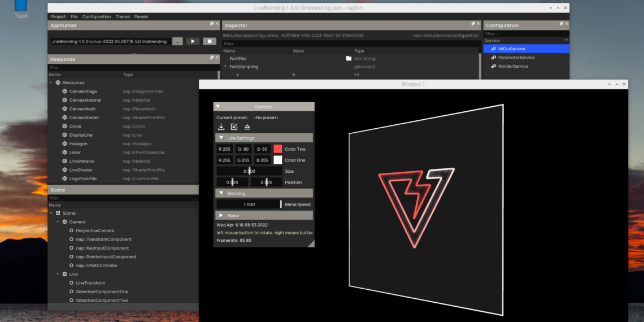Collapse the Blending section

[221, 193]
